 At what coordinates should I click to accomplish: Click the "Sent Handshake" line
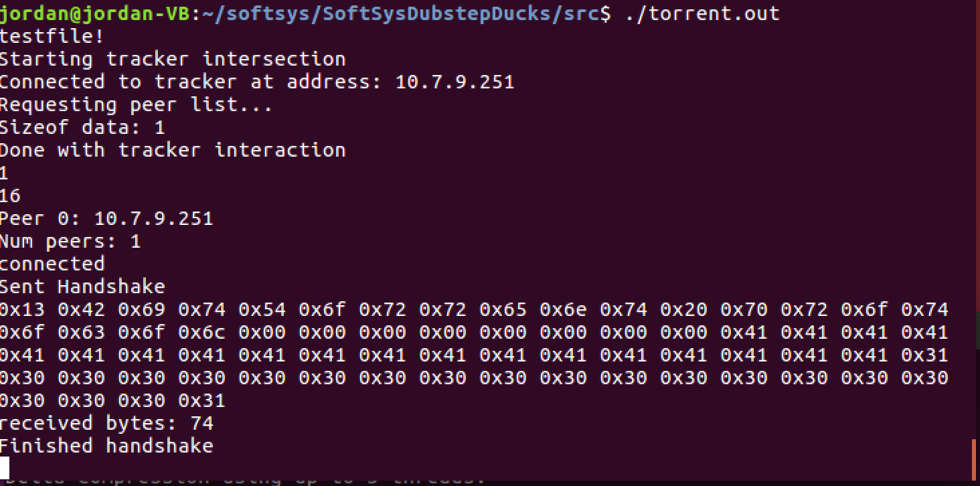(x=82, y=287)
